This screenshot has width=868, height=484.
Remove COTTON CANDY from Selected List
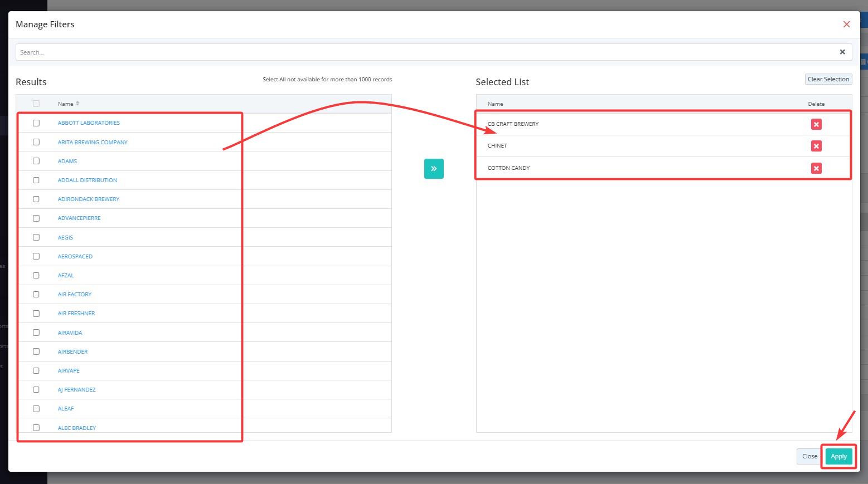coord(816,168)
